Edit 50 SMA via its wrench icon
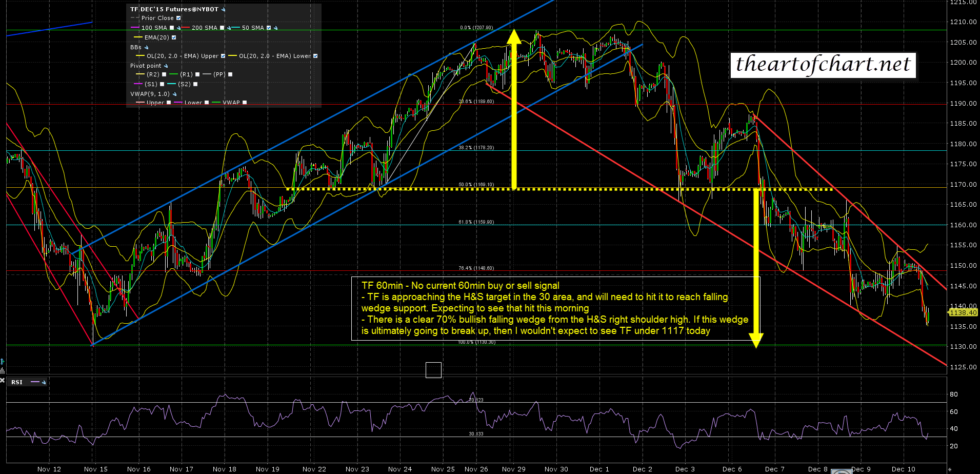Screen dimensions: 980x474 click(275, 28)
